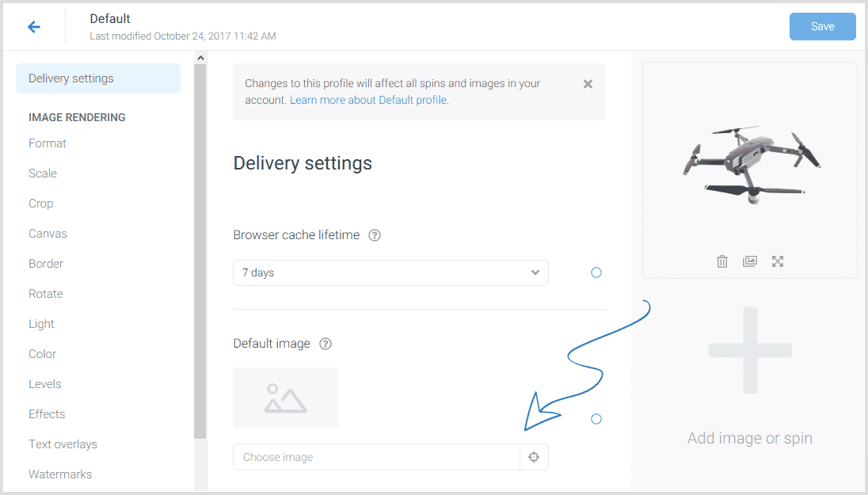The height and width of the screenshot is (495, 868).
Task: Delete the drone image with trash icon
Action: click(722, 261)
